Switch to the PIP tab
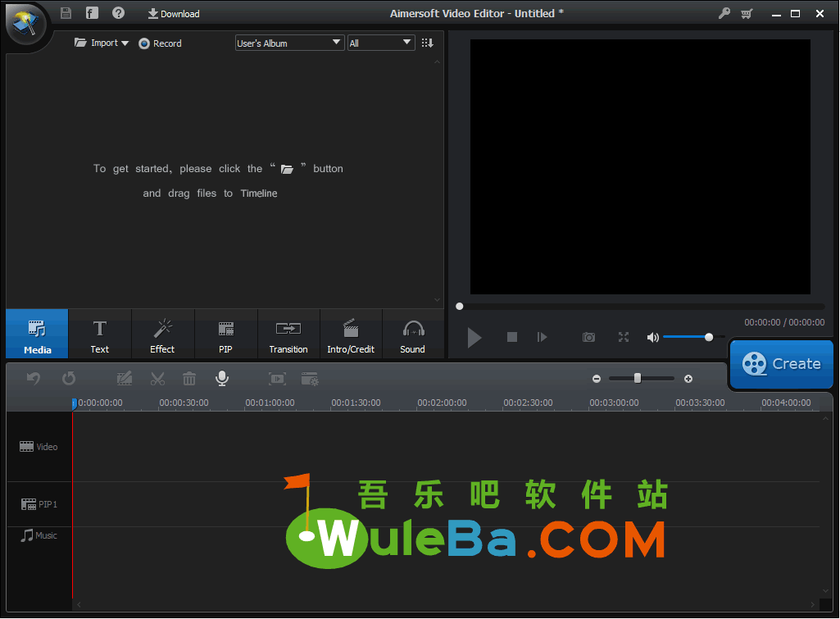Viewport: 840px width, 619px height. pos(225,334)
